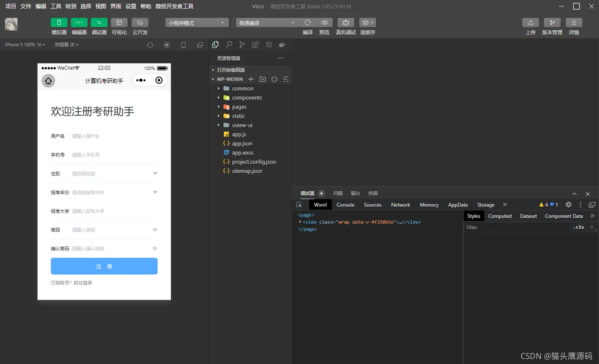This screenshot has height=364, width=599.
Task: Create a new folder in MP-WEIXIN
Action: click(263, 79)
